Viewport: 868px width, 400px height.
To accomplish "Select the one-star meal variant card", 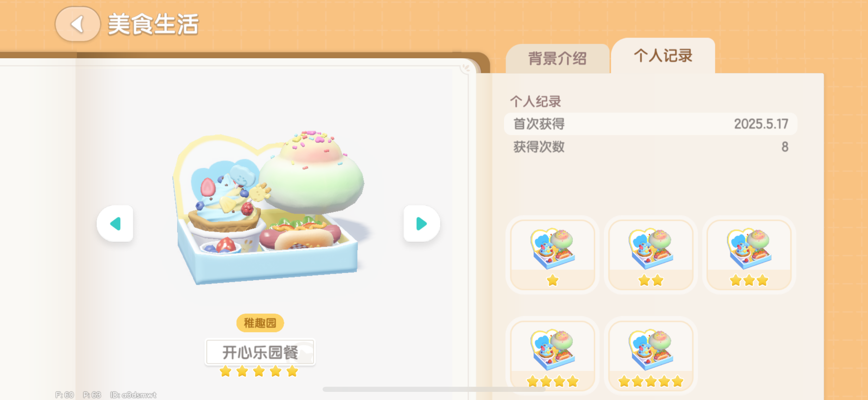I will coord(553,255).
